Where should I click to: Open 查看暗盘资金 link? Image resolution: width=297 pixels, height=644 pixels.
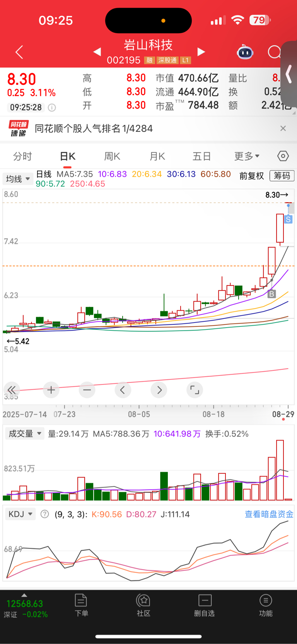[x=269, y=514]
